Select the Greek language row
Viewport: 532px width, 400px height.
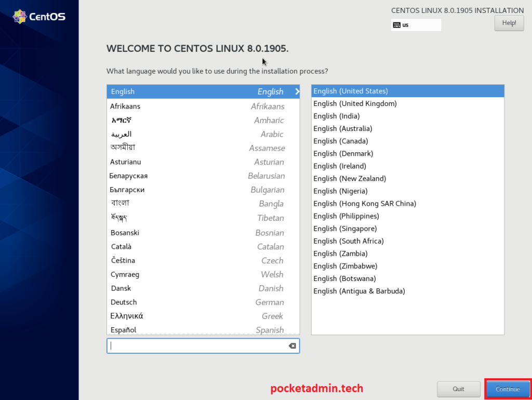(x=203, y=316)
